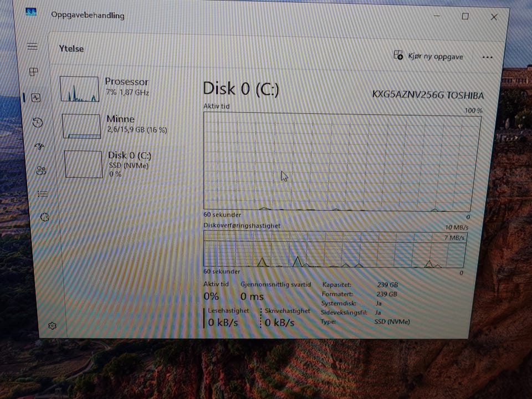Click the Disk 0 (C:) main heading

pyautogui.click(x=241, y=89)
